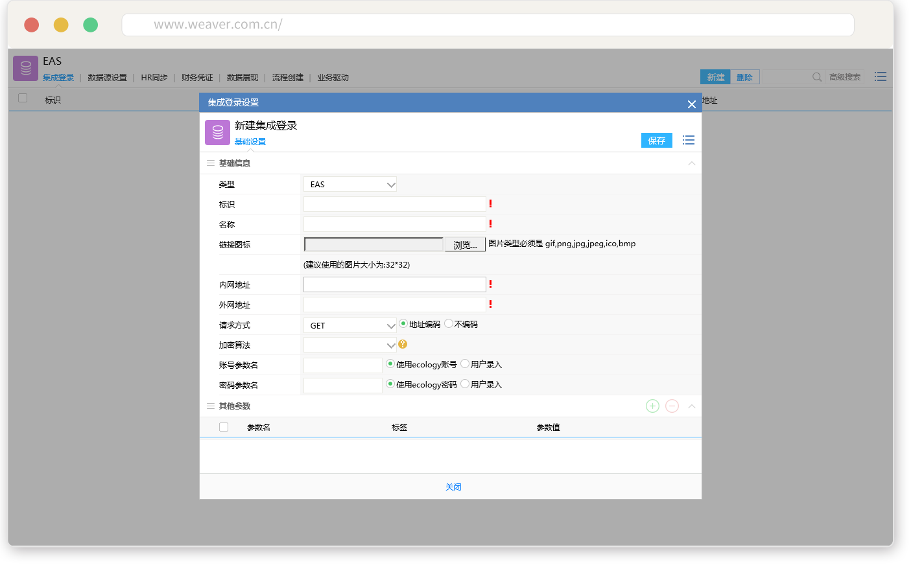Viewport: 924px width, 567px height.
Task: Close the integrated login settings dialog with X
Action: (x=691, y=104)
